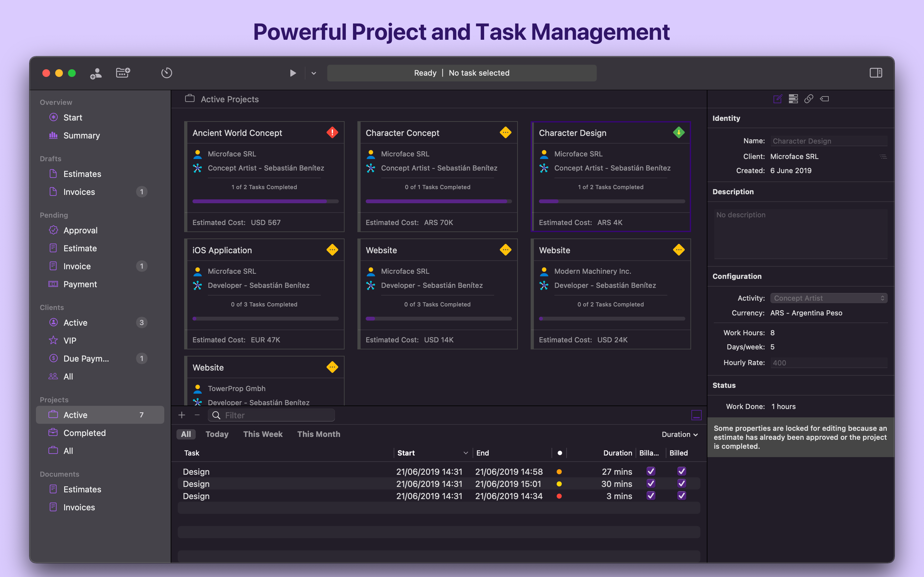Collapse the bottom task panel icon

tap(696, 415)
